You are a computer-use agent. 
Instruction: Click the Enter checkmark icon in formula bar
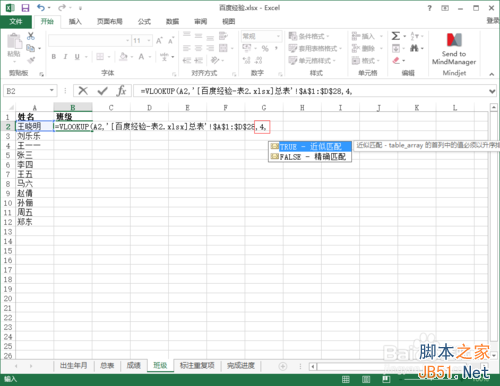102,91
